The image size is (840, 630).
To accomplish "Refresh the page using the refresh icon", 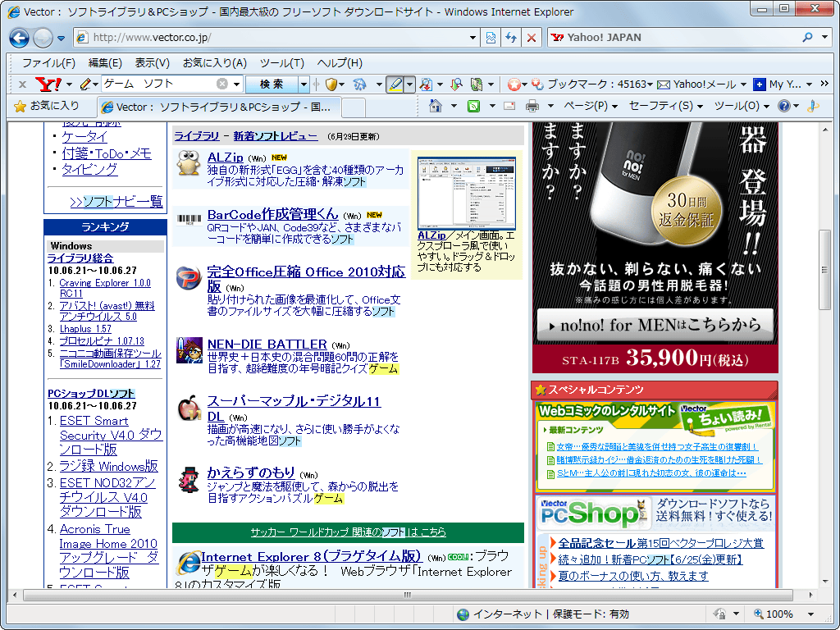I will 511,38.
